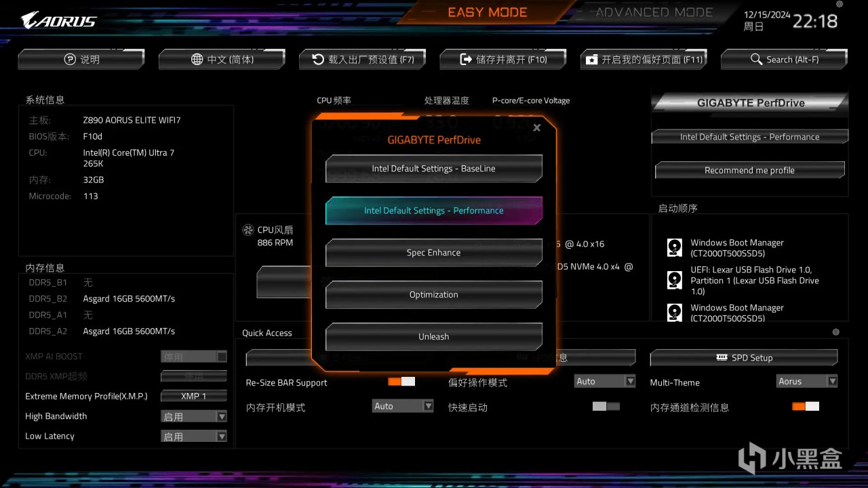The image size is (868, 488).
Task: Open favorites page 开启我的偏好页面 (F11)
Action: tap(644, 60)
